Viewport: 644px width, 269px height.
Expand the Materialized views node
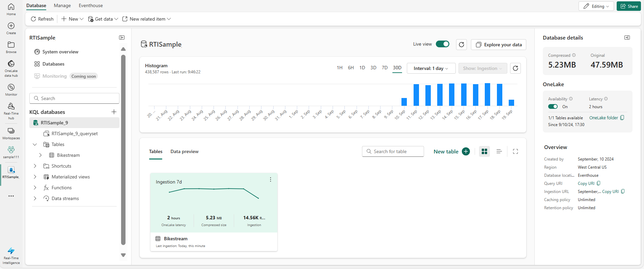(35, 177)
